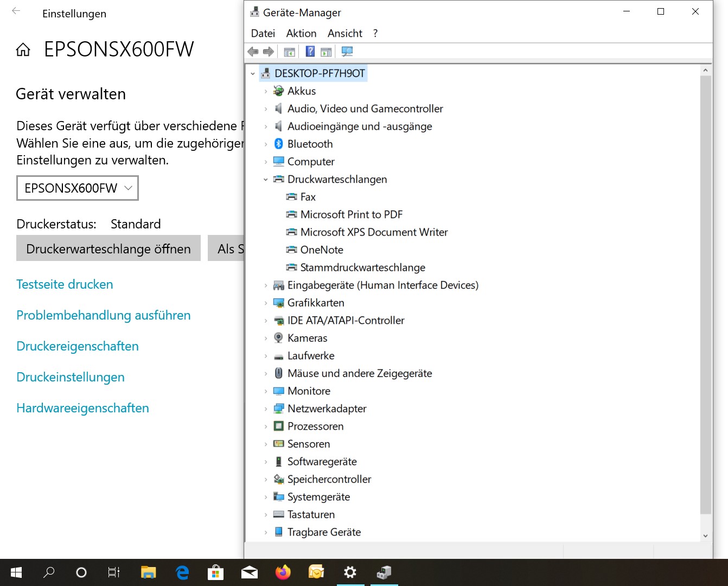Open Firefox from the taskbar

coord(283,572)
